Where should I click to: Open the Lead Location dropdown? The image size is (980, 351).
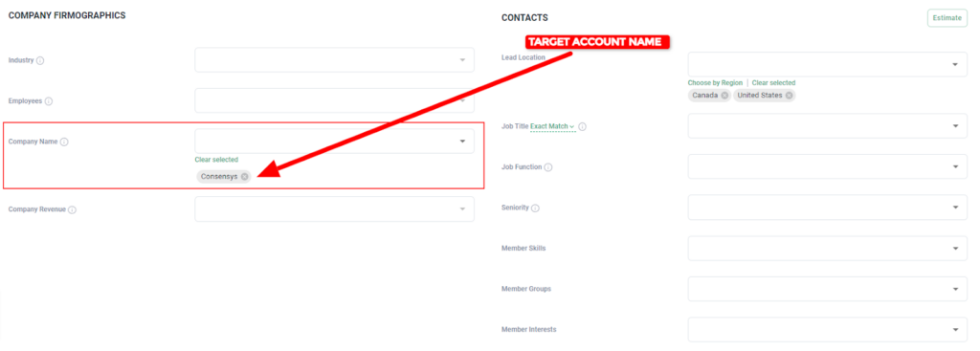click(828, 64)
